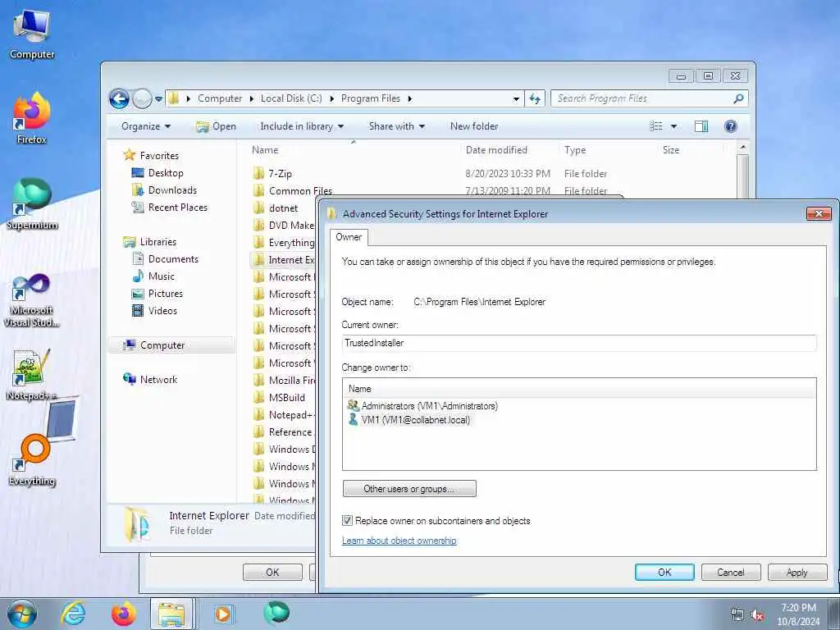Sort by the Type column header
The height and width of the screenshot is (630, 840).
[x=575, y=151]
